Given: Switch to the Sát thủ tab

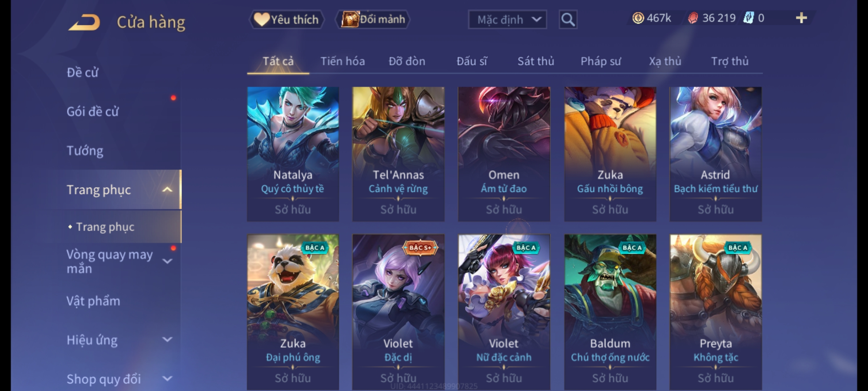Looking at the screenshot, I should (536, 61).
